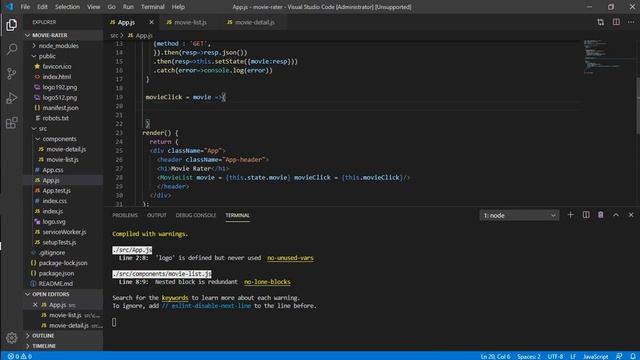Image resolution: width=640 pixels, height=360 pixels.
Task: Kill the terminal with trash icon
Action: pyautogui.click(x=600, y=215)
